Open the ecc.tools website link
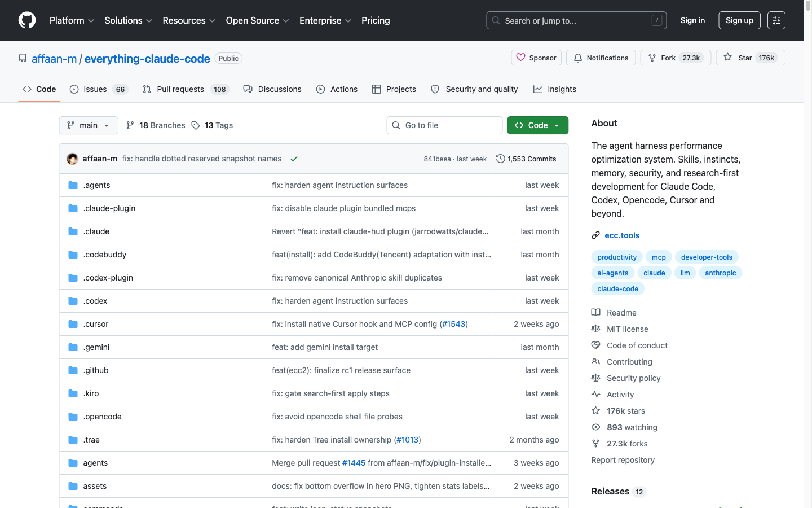The image size is (812, 508). [622, 235]
